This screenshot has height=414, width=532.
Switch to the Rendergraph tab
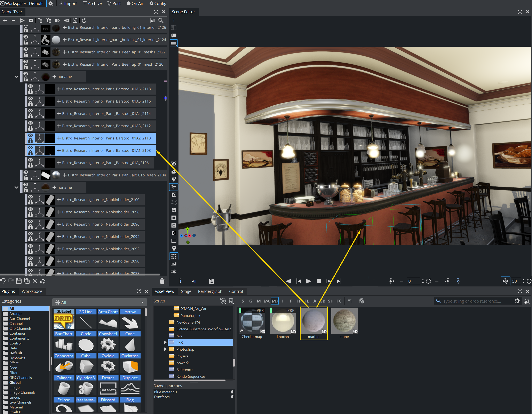tap(210, 291)
